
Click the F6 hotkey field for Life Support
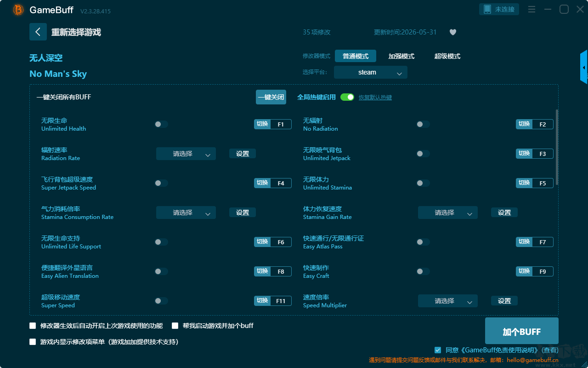pyautogui.click(x=281, y=242)
